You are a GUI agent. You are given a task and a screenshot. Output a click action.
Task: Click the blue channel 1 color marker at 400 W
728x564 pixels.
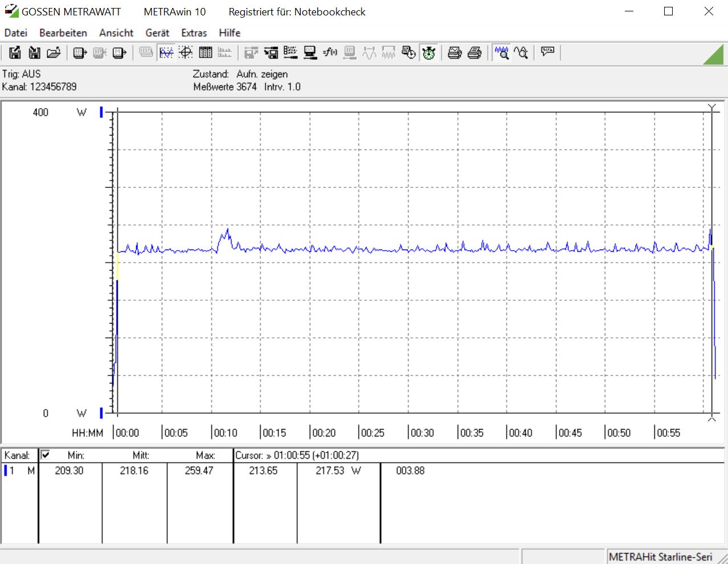click(101, 112)
